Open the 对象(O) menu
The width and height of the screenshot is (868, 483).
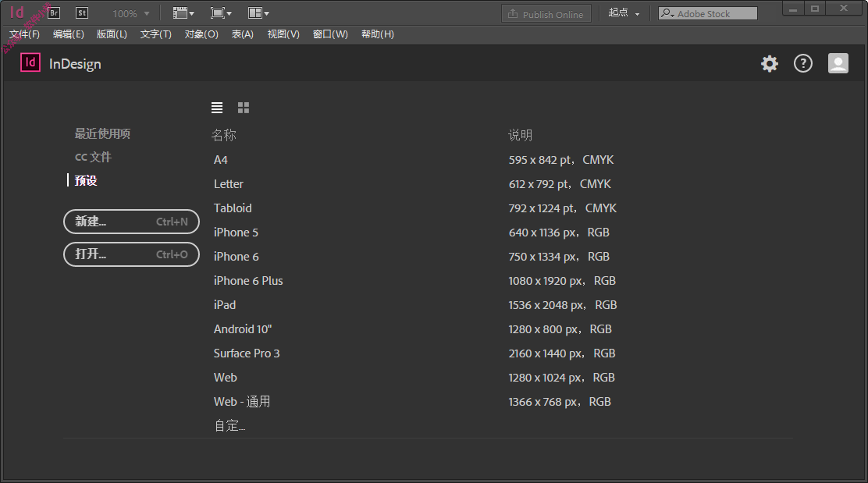pyautogui.click(x=201, y=34)
